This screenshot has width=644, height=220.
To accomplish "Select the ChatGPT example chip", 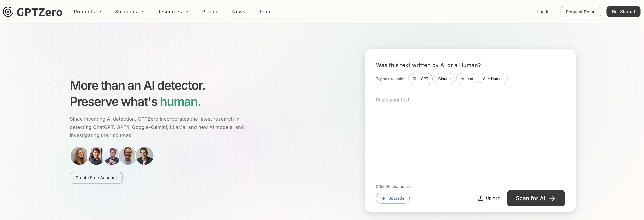I will [x=420, y=79].
